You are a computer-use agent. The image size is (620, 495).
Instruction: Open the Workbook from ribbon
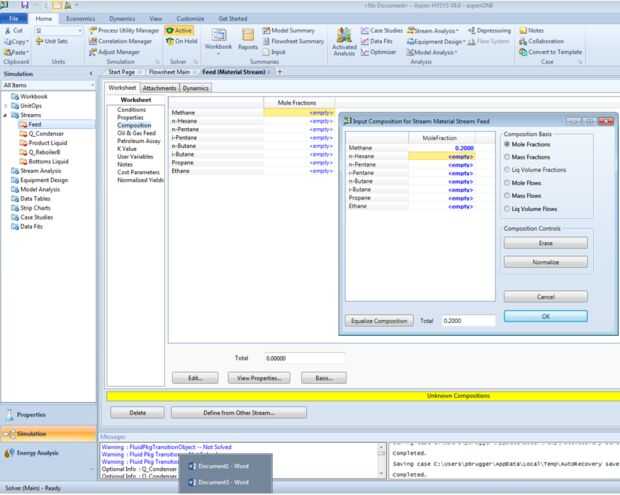click(218, 40)
